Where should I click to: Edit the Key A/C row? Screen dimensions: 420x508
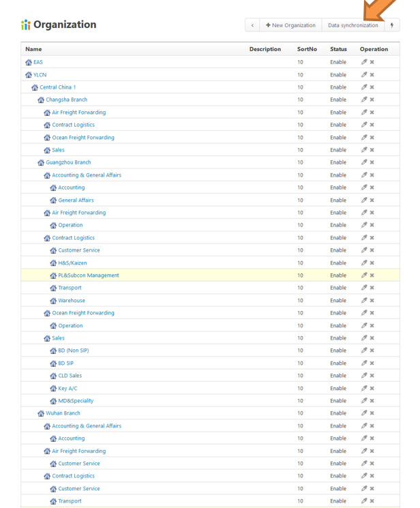364,388
